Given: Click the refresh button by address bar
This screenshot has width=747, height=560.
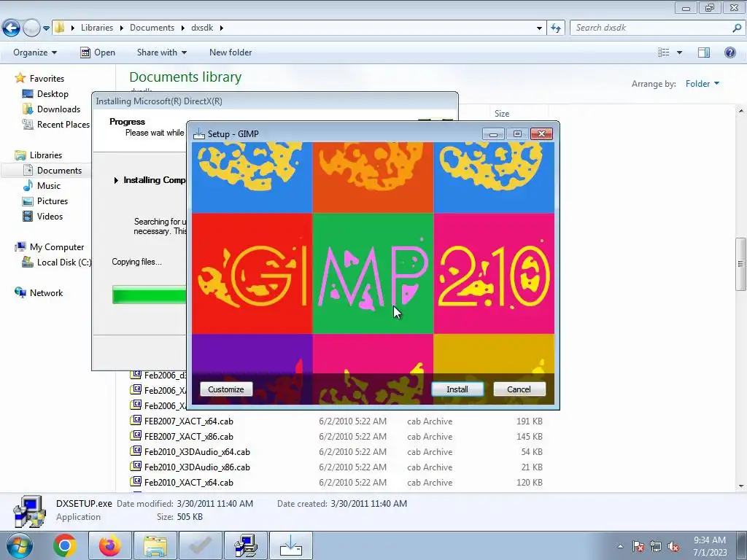Looking at the screenshot, I should (555, 28).
